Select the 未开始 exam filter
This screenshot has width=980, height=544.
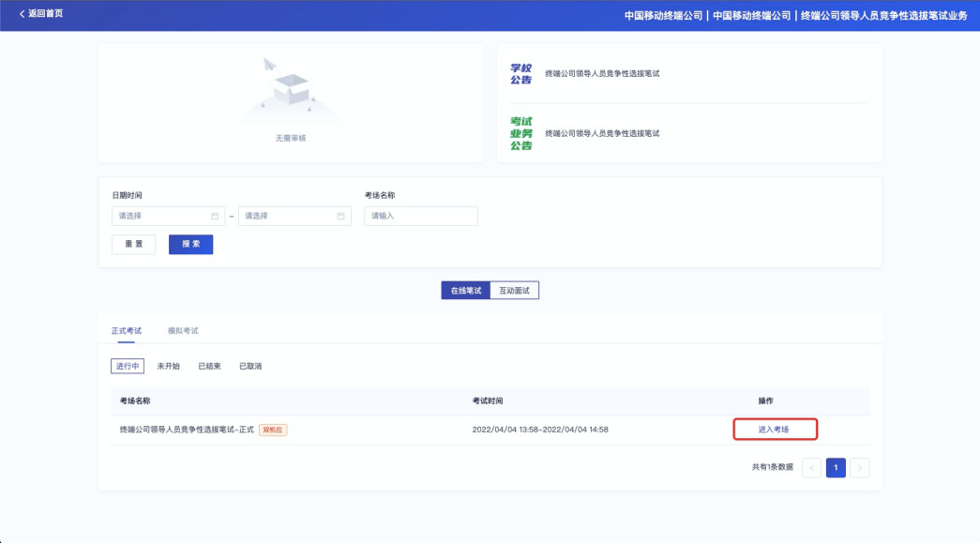pyautogui.click(x=169, y=365)
